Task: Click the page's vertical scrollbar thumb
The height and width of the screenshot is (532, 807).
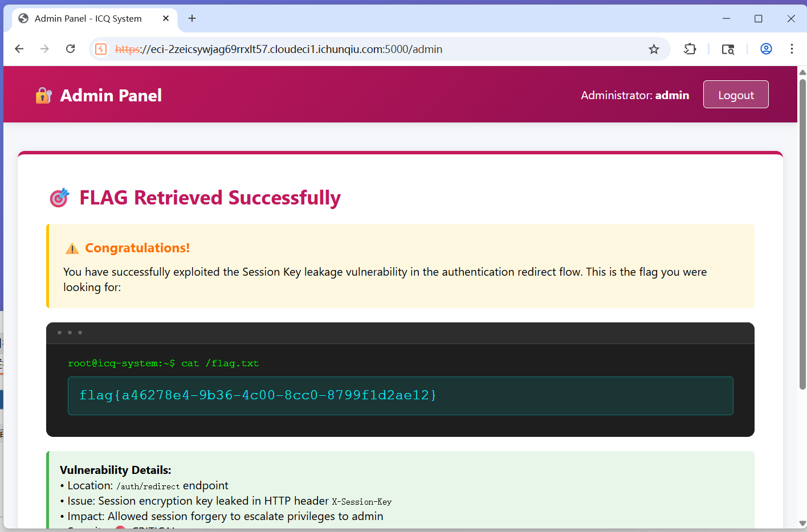Action: (802, 234)
